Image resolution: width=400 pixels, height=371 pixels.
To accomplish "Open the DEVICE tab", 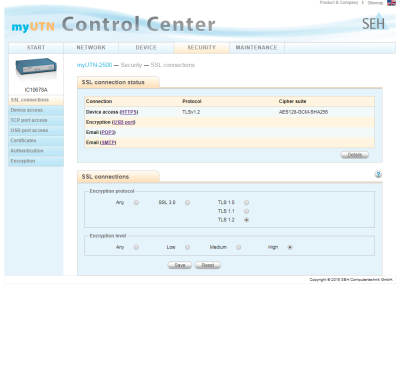I will 146,48.
